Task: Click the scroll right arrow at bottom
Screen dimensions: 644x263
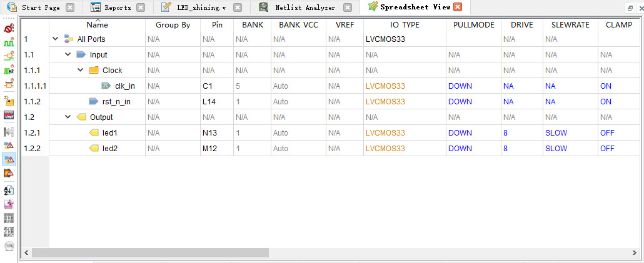Action: (635, 252)
